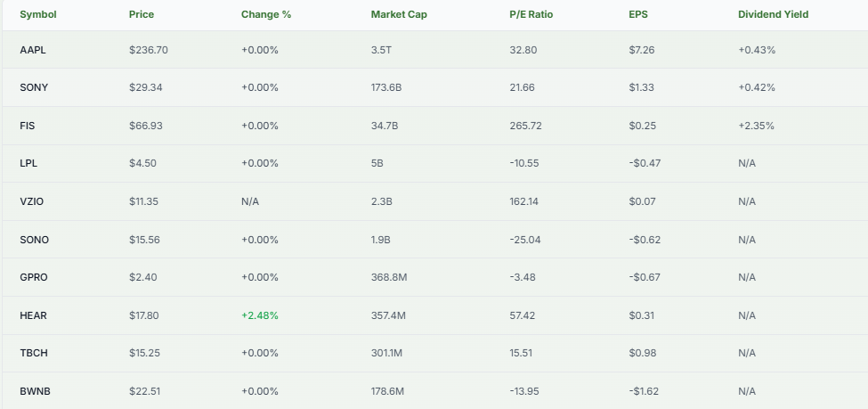Viewport: 868px width, 409px height.
Task: Select the HEAR stock symbol
Action: click(33, 315)
